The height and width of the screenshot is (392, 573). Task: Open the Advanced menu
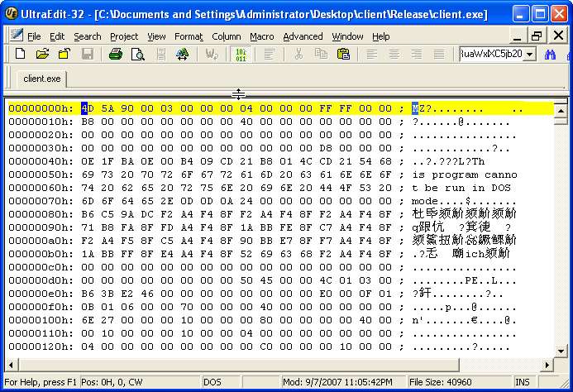303,36
